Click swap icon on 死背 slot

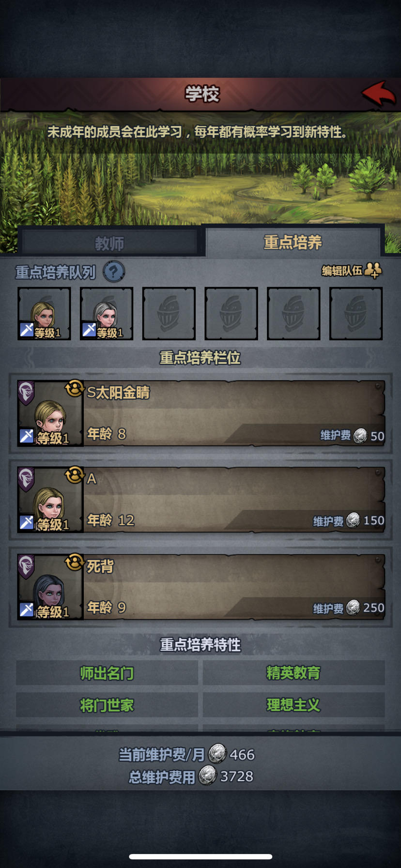point(75,562)
